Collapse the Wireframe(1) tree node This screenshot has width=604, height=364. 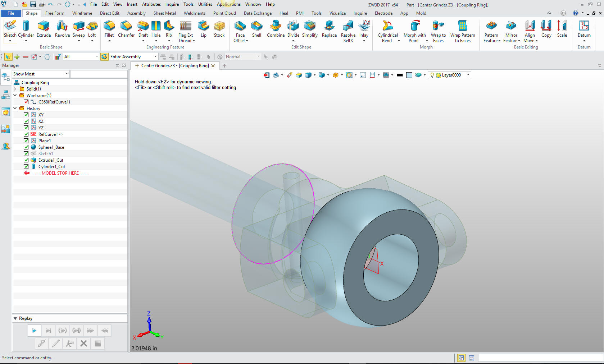pos(15,95)
